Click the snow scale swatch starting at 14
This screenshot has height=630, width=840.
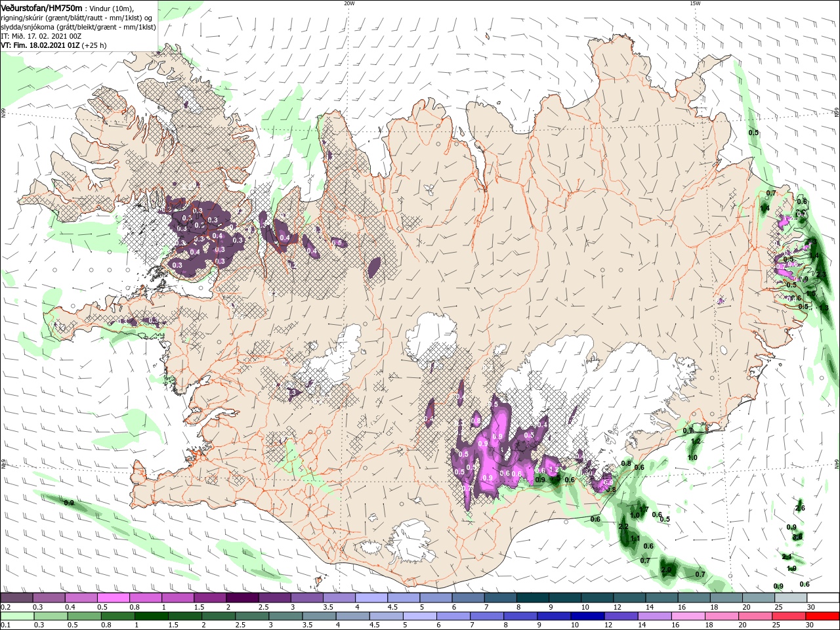point(661,598)
